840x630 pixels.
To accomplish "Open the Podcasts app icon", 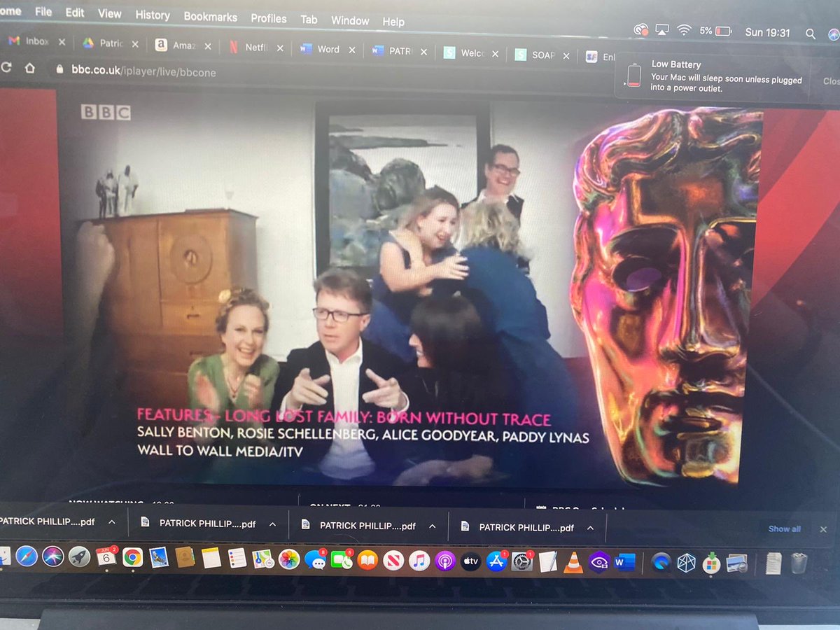I will click(x=445, y=561).
